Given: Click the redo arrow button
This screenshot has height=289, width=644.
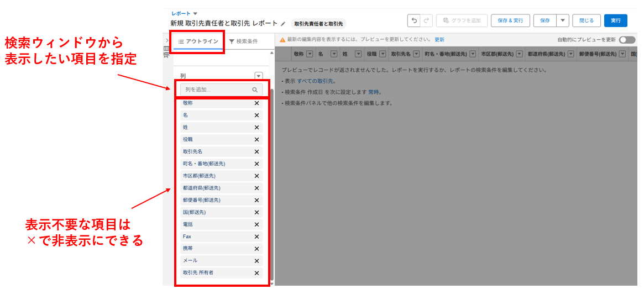Looking at the screenshot, I should [x=426, y=20].
